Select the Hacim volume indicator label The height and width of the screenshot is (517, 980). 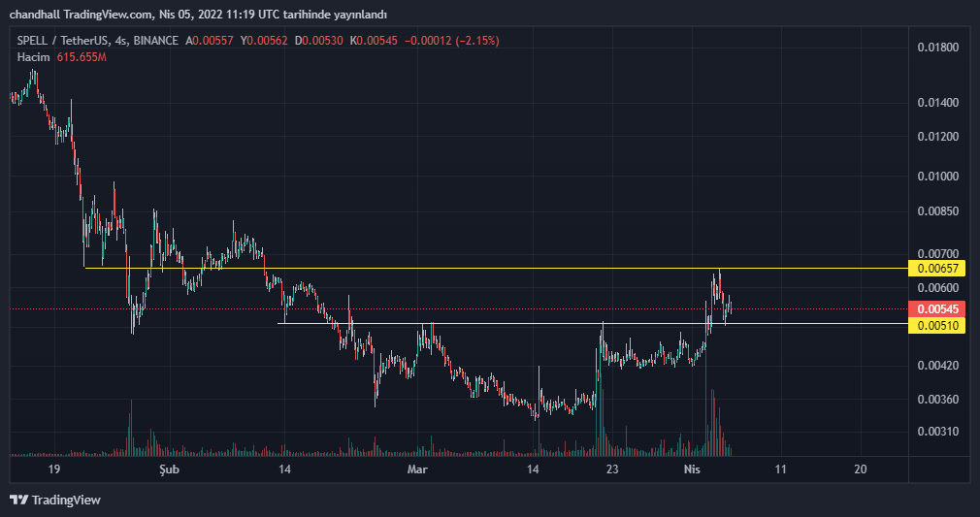33,57
